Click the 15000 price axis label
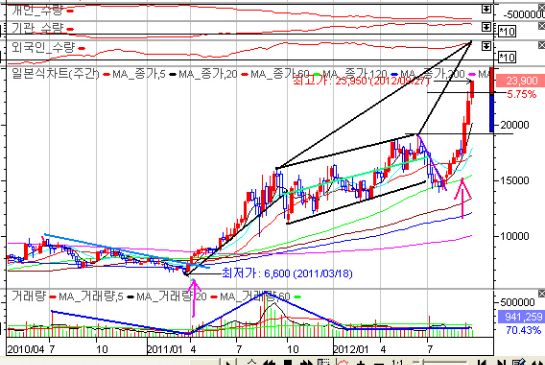The image size is (545, 365). coord(514,181)
